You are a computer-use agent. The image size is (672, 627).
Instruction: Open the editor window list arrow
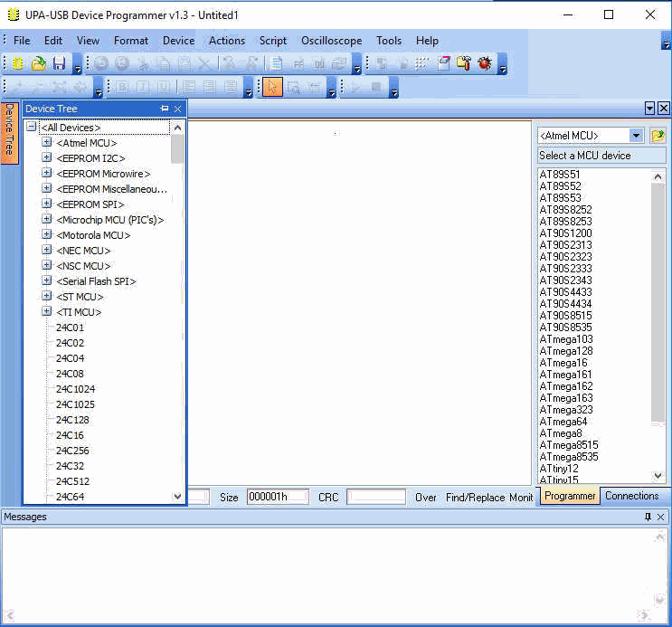(x=649, y=108)
